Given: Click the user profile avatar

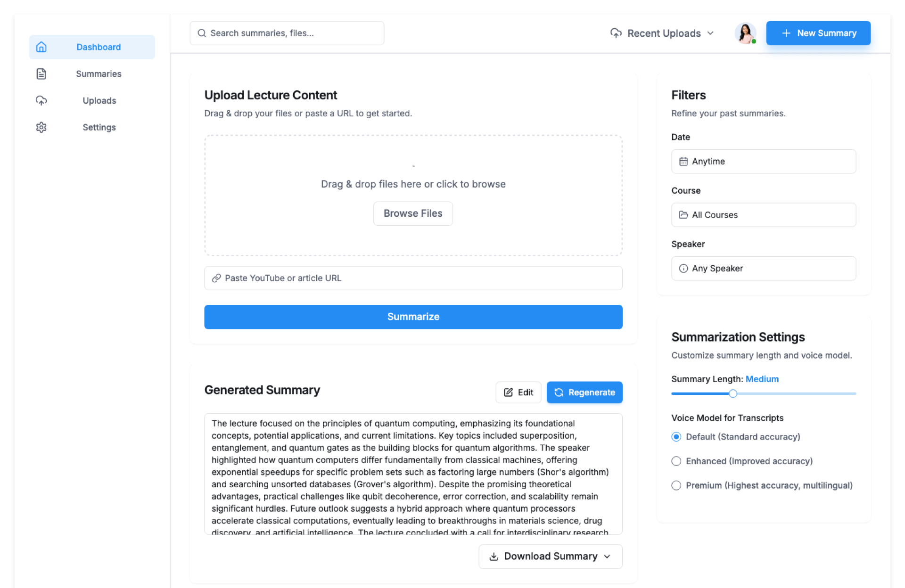Looking at the screenshot, I should 745,33.
